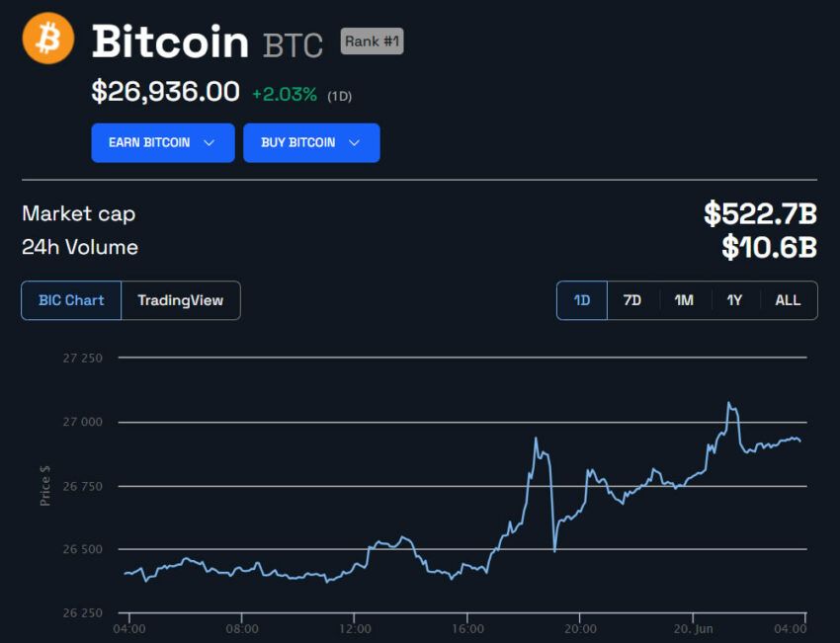
Task: Click the Rank #1 badge
Action: coord(371,41)
